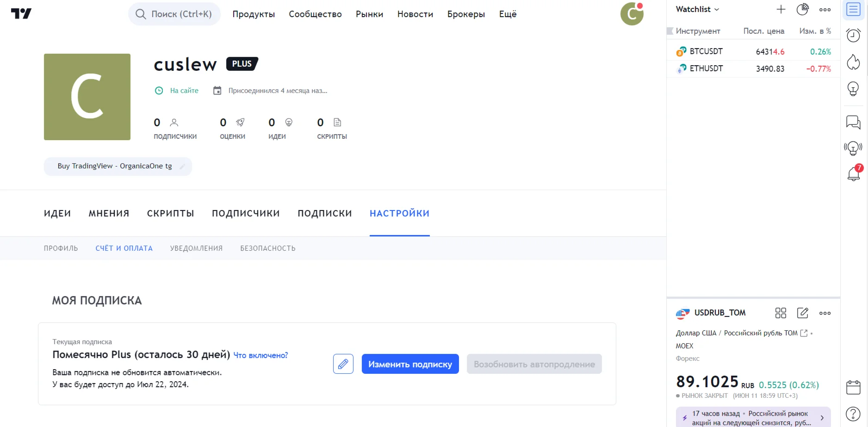Switch to the СКРИПТЫ tab
868x427 pixels.
pyautogui.click(x=171, y=213)
